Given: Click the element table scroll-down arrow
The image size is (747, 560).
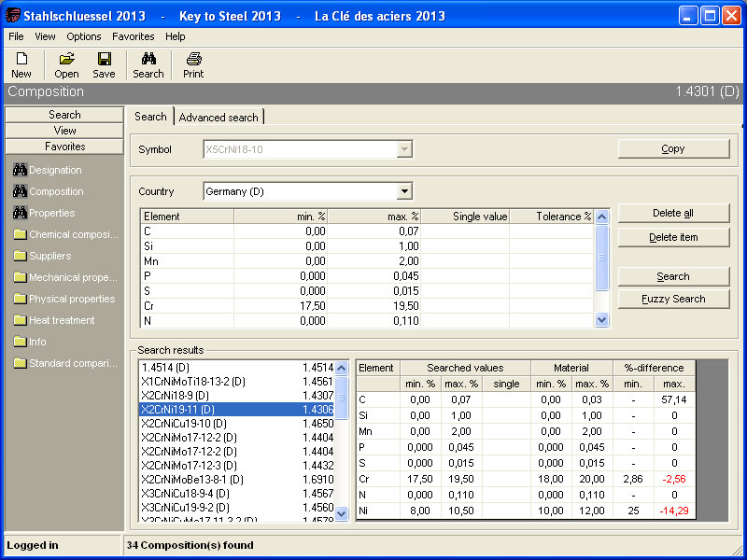Looking at the screenshot, I should [601, 320].
